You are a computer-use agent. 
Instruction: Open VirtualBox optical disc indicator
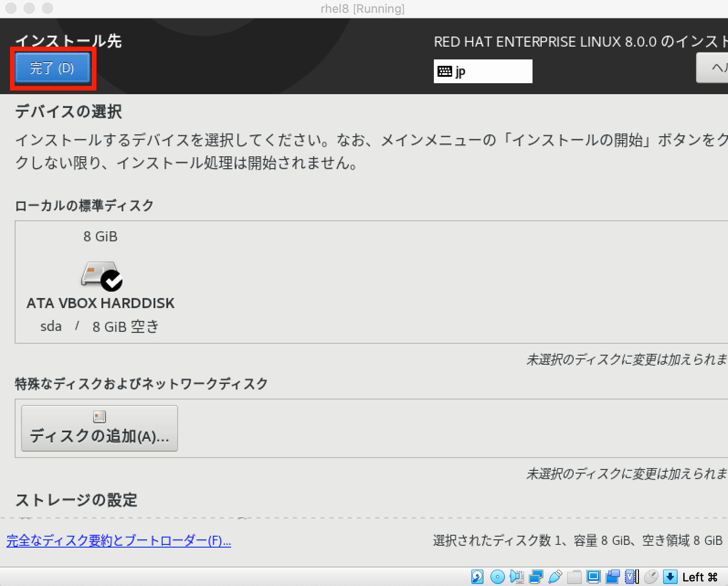click(x=497, y=577)
